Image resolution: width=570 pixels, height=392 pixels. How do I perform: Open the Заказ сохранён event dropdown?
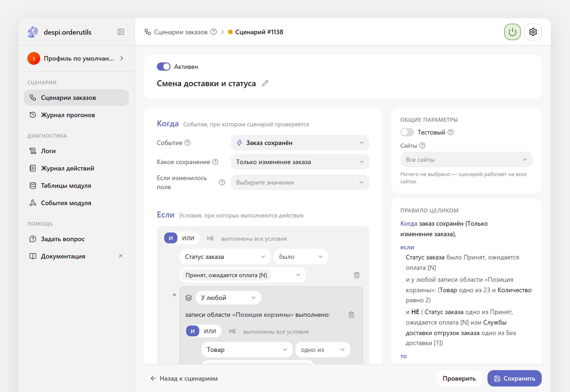(x=300, y=143)
